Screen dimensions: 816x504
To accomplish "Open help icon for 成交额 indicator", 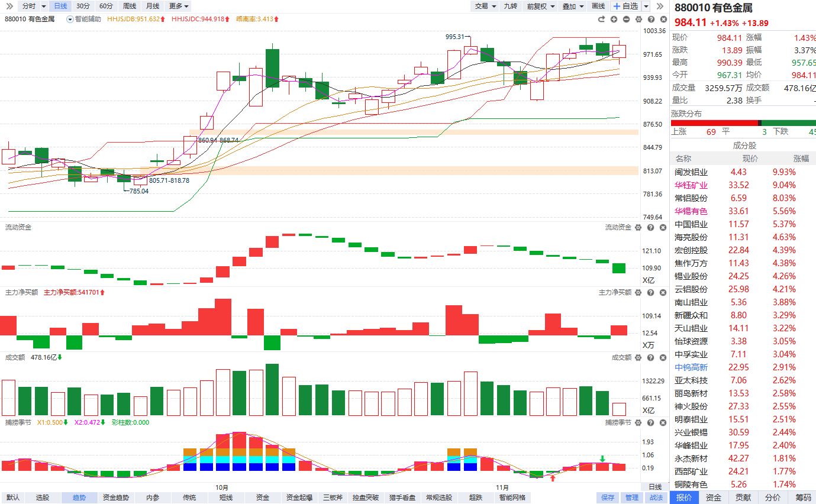I will click(x=650, y=357).
